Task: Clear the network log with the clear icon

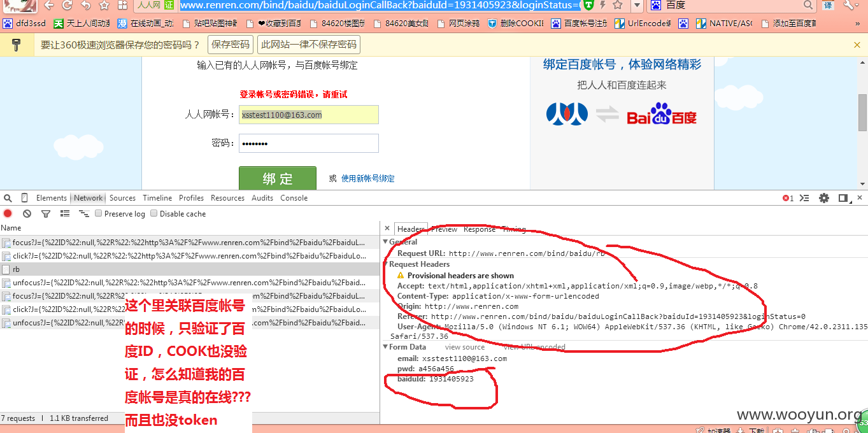Action: click(27, 214)
